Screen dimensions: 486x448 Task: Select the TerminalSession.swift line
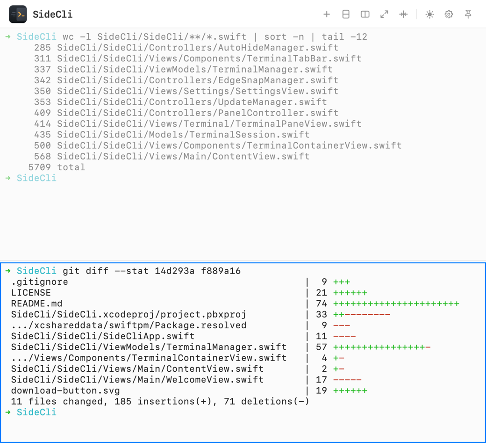coord(172,135)
